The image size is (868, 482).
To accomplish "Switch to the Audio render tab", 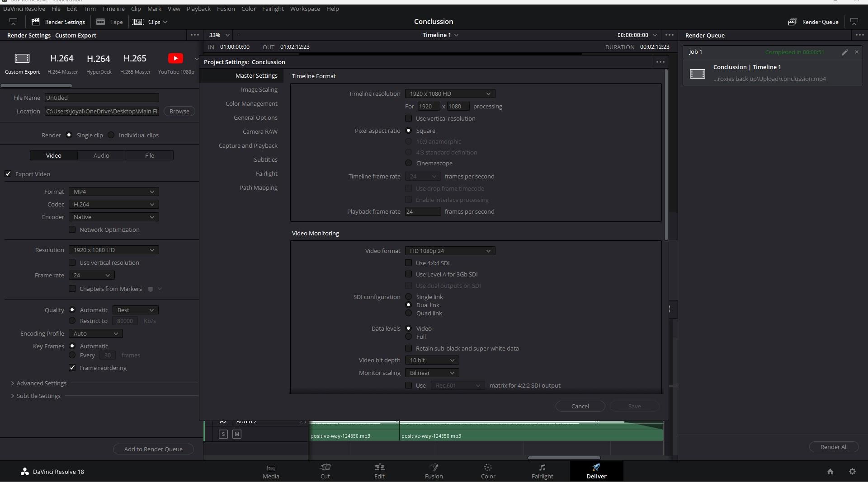I will (x=101, y=155).
